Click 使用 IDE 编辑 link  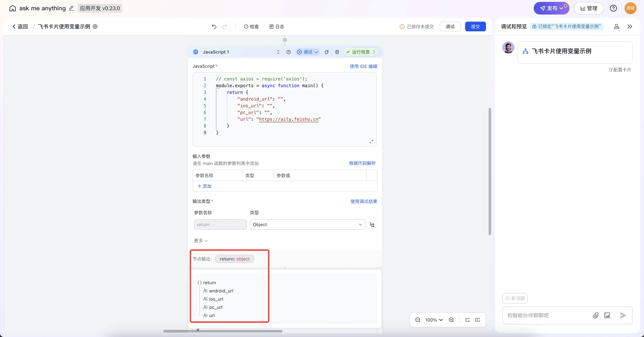click(363, 66)
